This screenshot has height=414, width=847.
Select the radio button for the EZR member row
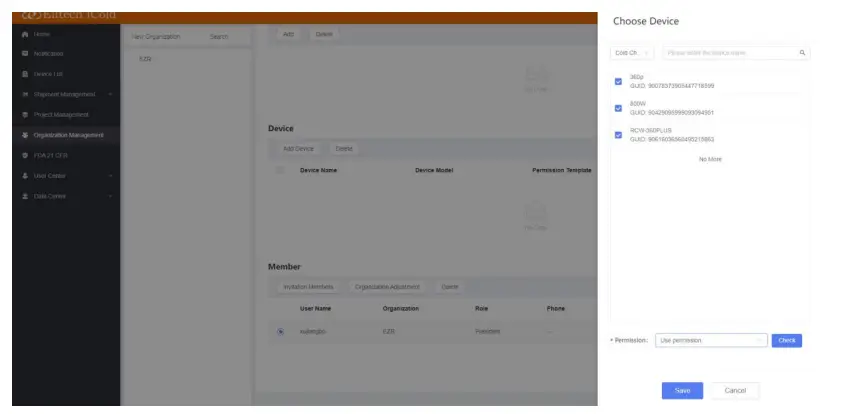[x=280, y=332]
